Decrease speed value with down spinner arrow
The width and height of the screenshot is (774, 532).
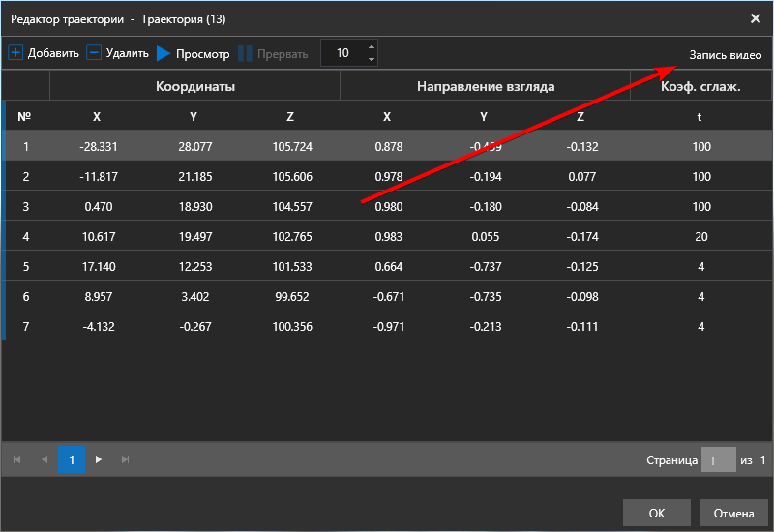pos(372,59)
